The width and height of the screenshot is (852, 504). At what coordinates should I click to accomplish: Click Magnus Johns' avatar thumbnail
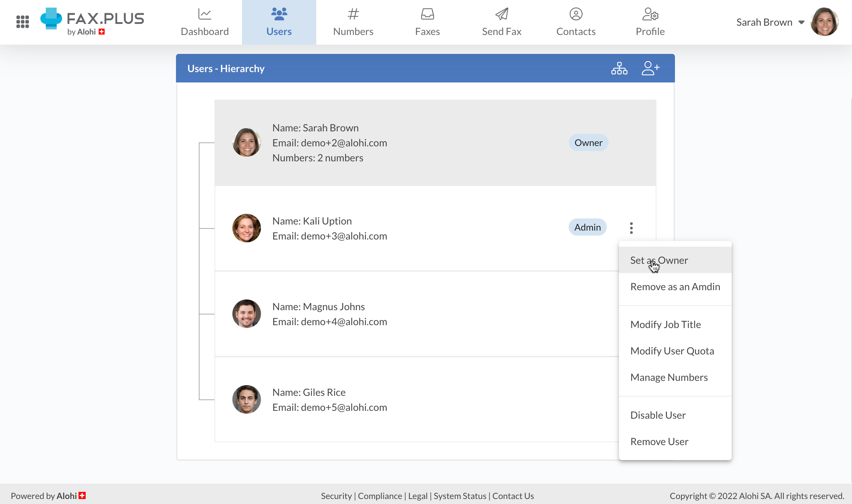[x=246, y=314]
